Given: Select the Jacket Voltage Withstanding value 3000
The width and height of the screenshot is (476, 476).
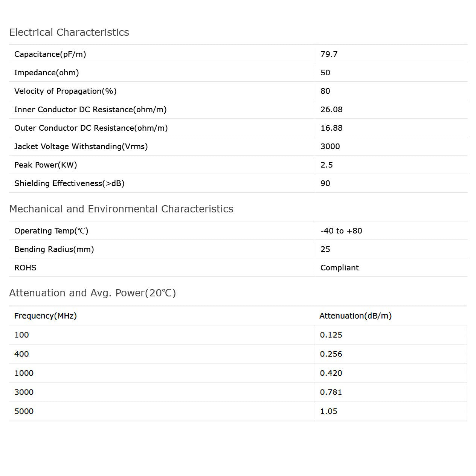Looking at the screenshot, I should pyautogui.click(x=330, y=146).
